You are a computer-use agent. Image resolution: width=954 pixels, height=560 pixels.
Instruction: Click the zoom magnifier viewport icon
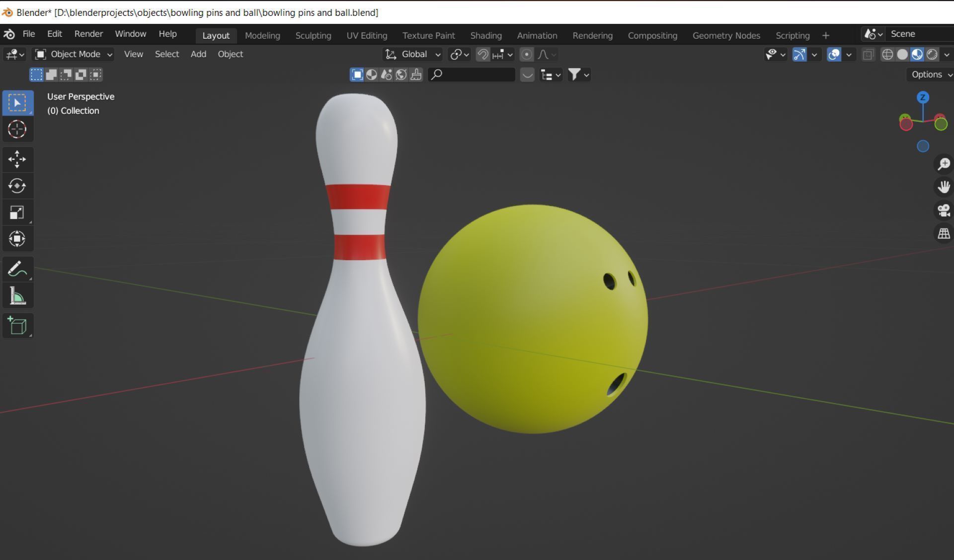943,164
